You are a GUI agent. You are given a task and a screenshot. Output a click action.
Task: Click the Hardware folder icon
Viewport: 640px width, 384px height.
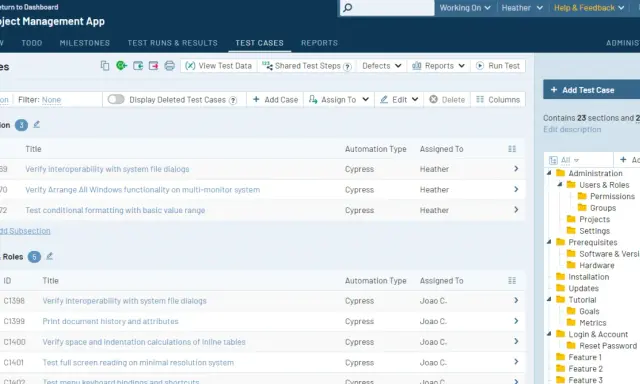click(x=571, y=265)
